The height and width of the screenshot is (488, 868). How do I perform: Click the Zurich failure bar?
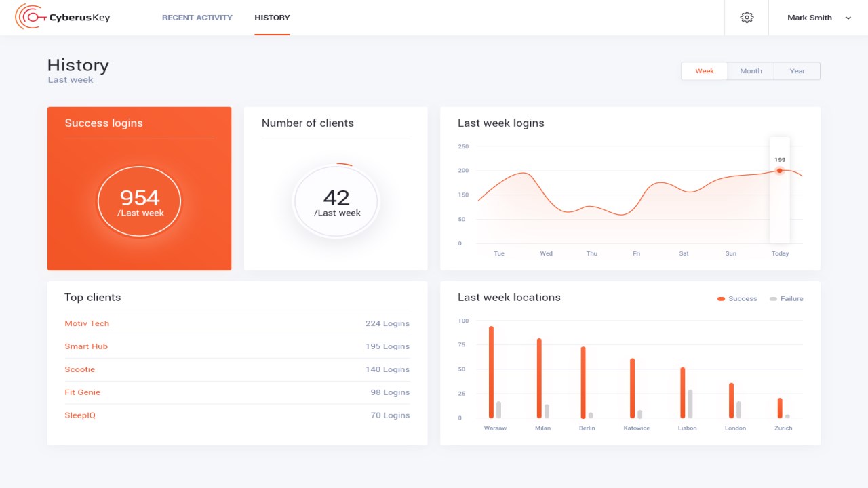[787, 417]
